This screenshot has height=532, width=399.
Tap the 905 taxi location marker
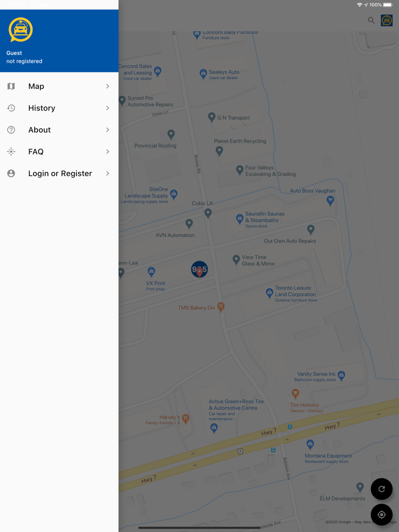199,269
